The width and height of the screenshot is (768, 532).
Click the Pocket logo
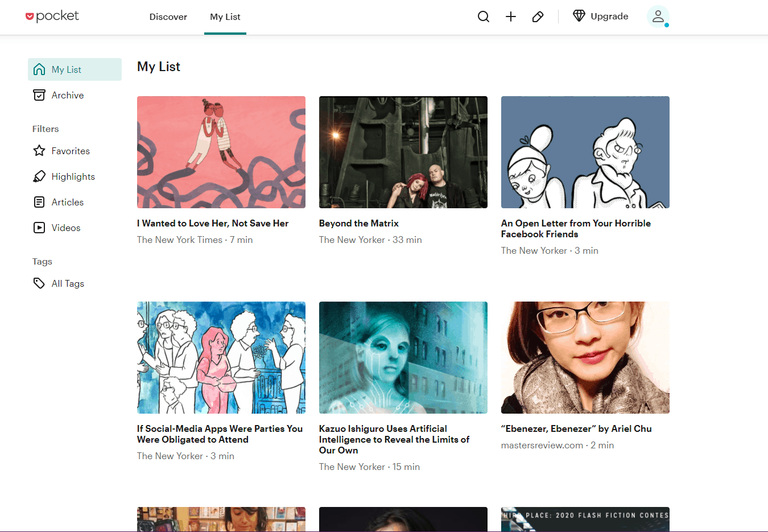coord(52,17)
